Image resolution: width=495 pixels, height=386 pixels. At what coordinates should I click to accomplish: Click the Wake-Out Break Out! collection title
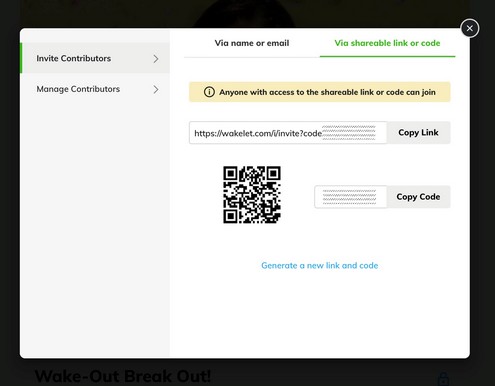pos(123,377)
